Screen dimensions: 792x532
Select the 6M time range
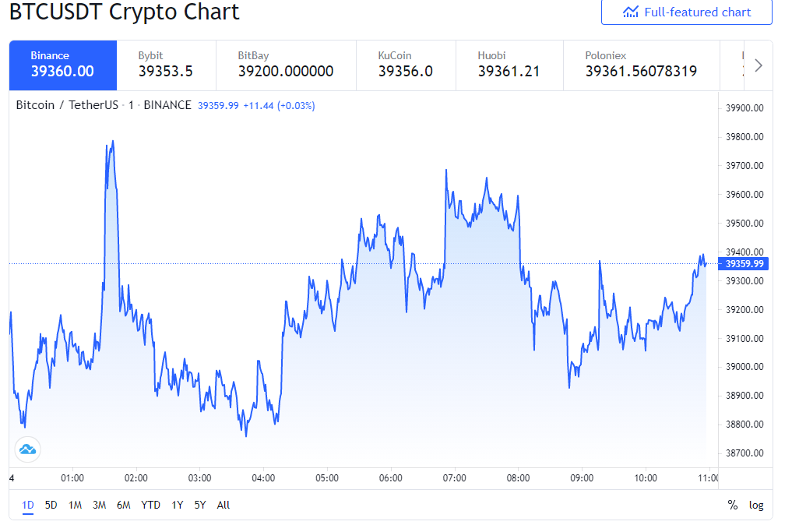click(123, 505)
